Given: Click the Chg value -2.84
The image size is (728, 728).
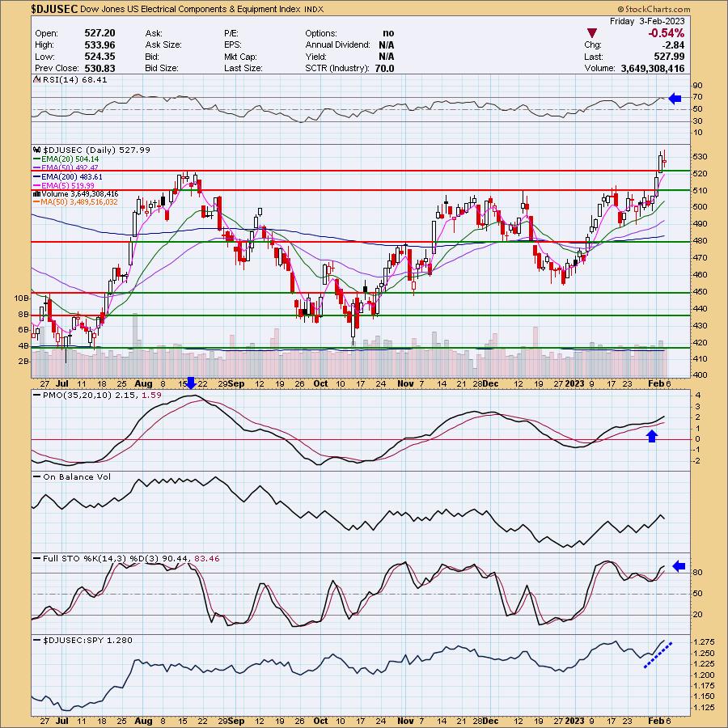Looking at the screenshot, I should 673,45.
